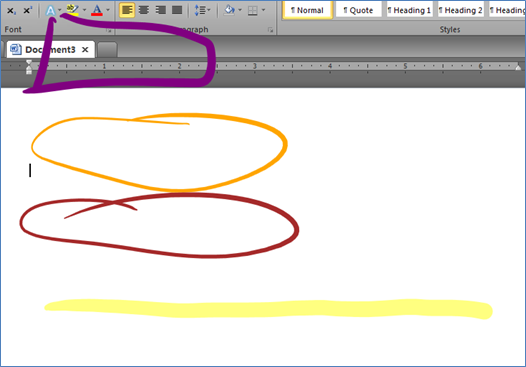Toggle align text left

point(127,10)
